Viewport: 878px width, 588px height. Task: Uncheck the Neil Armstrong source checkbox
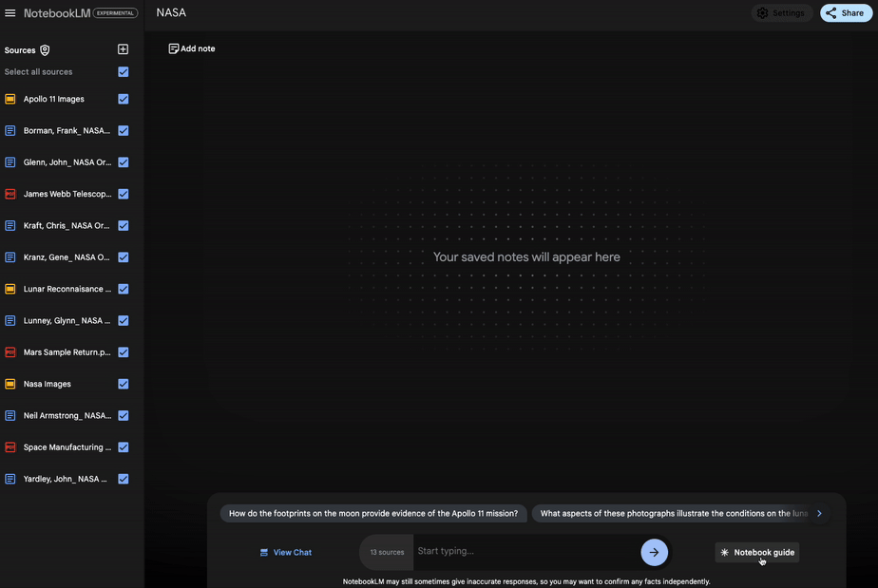(124, 416)
